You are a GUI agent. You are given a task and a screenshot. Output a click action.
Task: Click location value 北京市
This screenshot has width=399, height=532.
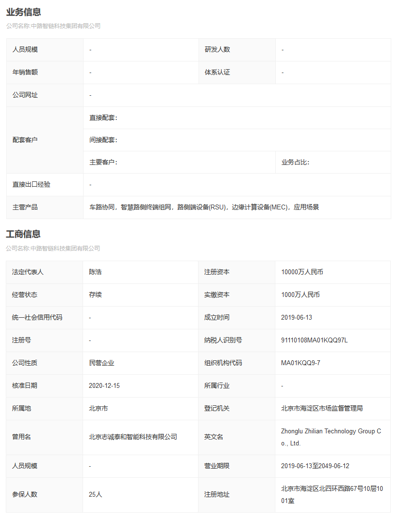tap(99, 409)
